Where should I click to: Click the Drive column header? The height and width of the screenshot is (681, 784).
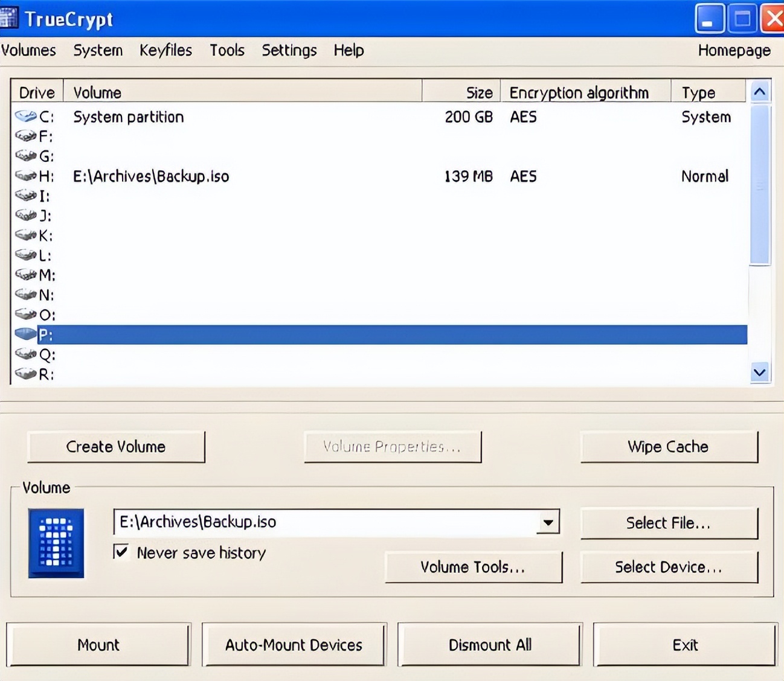pos(37,92)
